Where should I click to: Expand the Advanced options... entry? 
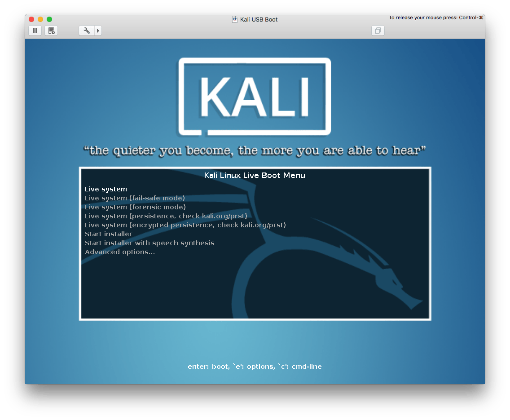coord(120,252)
